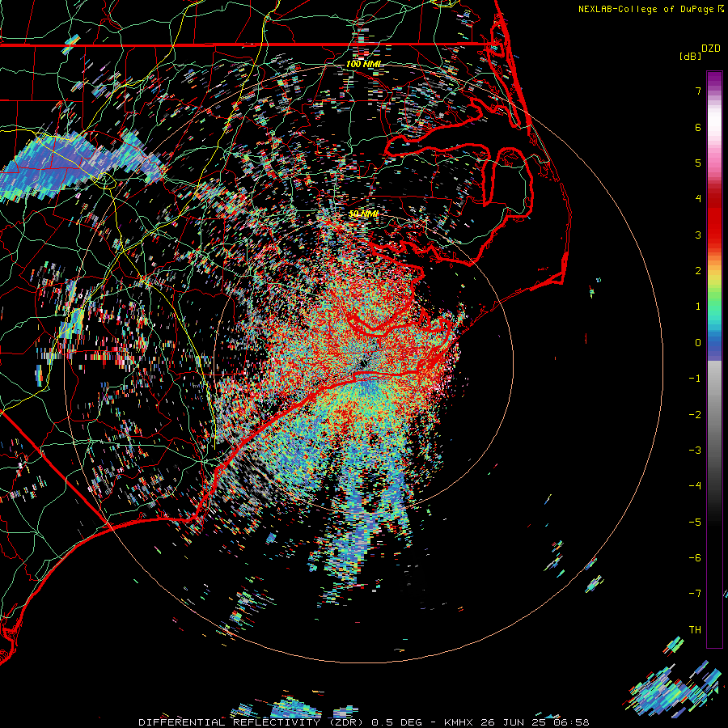The width and height of the screenshot is (728, 728).
Task: Click the 7 value on the dB scale
Action: point(698,91)
